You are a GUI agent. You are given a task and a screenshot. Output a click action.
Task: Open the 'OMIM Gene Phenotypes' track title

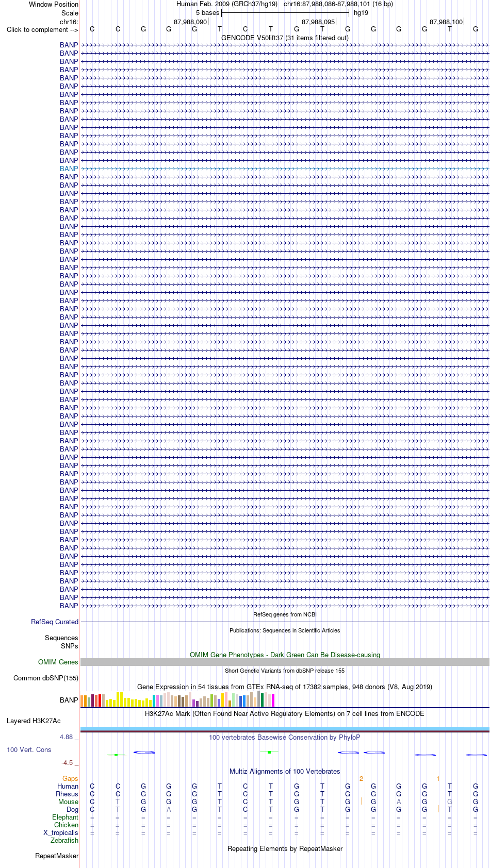(x=285, y=655)
